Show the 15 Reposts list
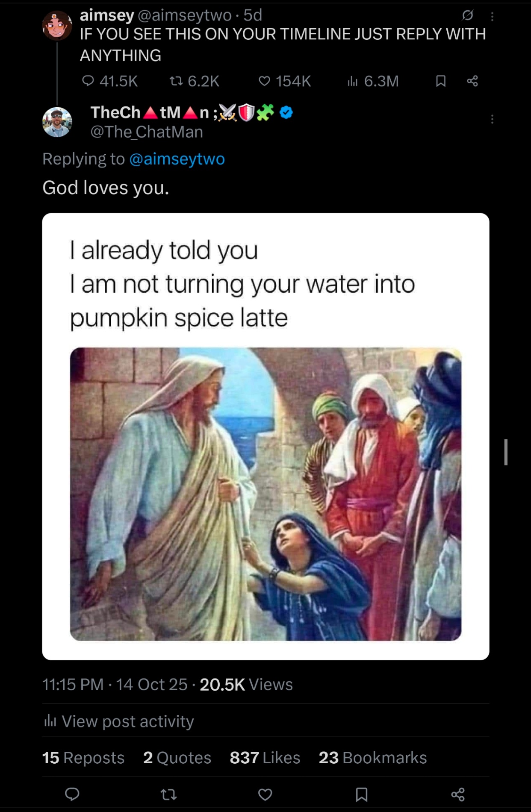Screen dimensions: 531x812 (x=83, y=758)
